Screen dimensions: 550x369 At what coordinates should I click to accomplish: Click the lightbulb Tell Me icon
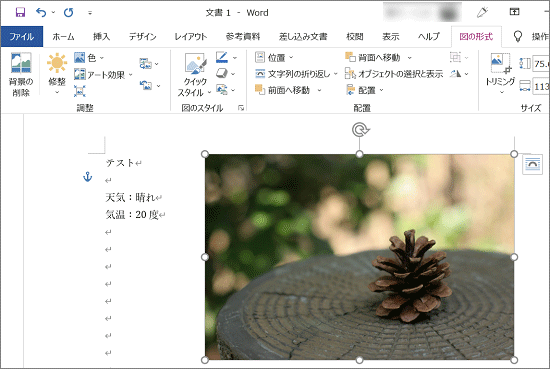click(517, 36)
